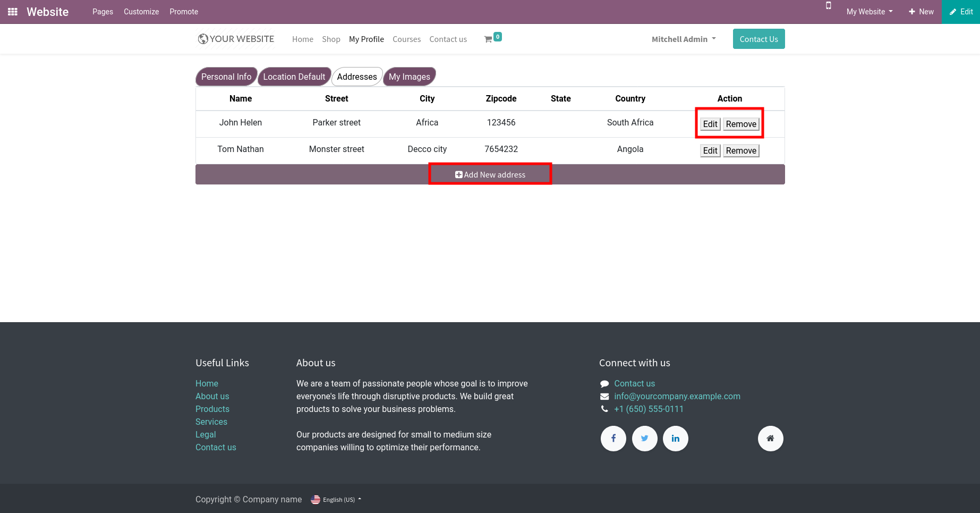Image resolution: width=980 pixels, height=513 pixels.
Task: Open the Promote menu
Action: [x=184, y=12]
